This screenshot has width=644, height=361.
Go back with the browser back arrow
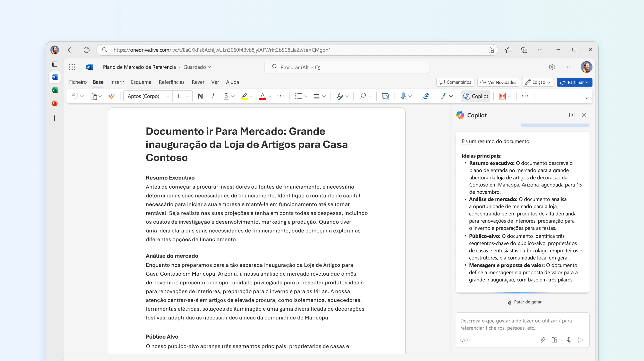[x=71, y=50]
